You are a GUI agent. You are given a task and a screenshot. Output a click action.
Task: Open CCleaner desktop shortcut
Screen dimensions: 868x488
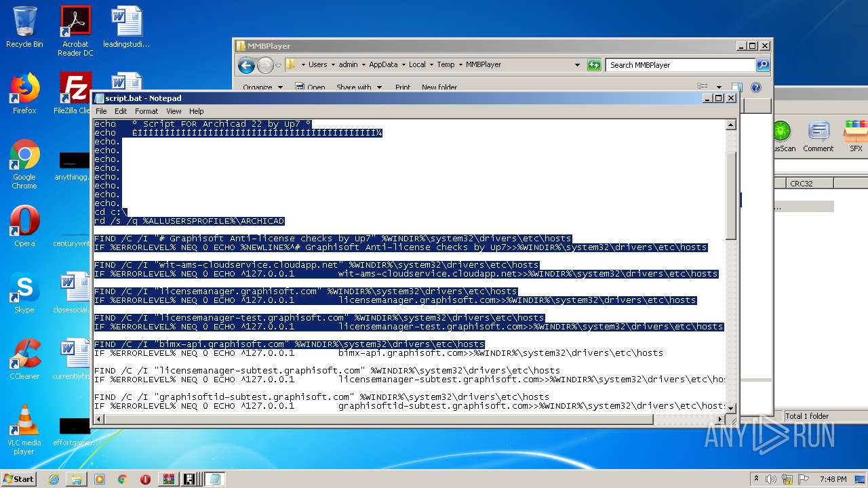pyautogui.click(x=24, y=359)
